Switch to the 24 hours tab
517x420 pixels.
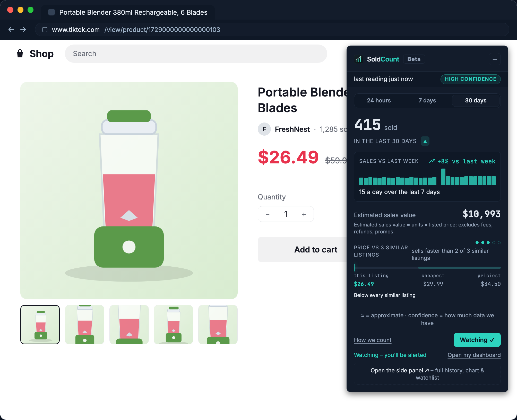[379, 101]
